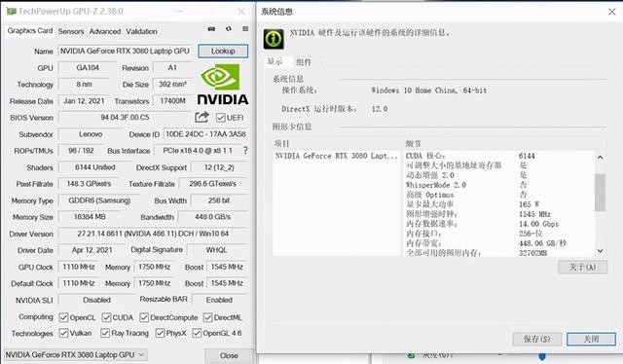Click the Lookup button
This screenshot has width=623, height=364.
click(x=223, y=51)
